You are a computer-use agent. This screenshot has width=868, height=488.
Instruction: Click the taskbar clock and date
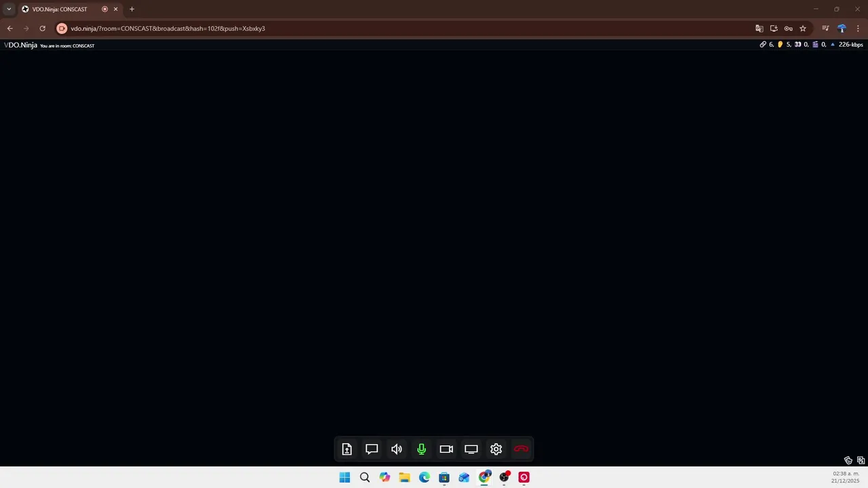(x=846, y=477)
